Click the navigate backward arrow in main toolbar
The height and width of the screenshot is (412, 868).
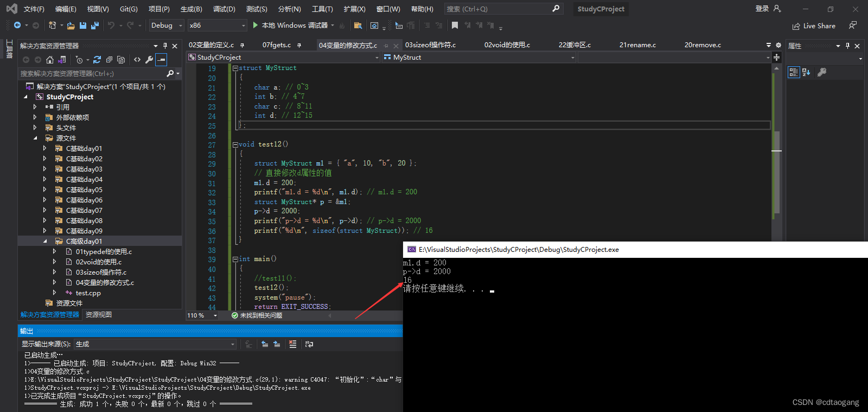pos(17,26)
